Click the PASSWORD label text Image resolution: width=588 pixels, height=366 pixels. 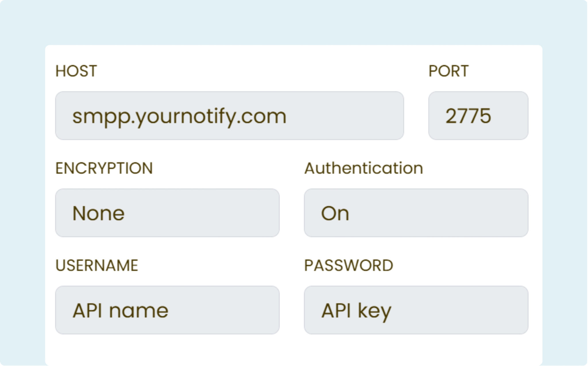349,265
